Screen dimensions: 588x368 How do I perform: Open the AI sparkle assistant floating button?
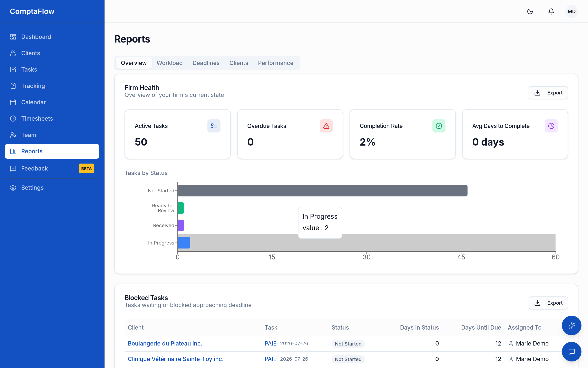[571, 325]
